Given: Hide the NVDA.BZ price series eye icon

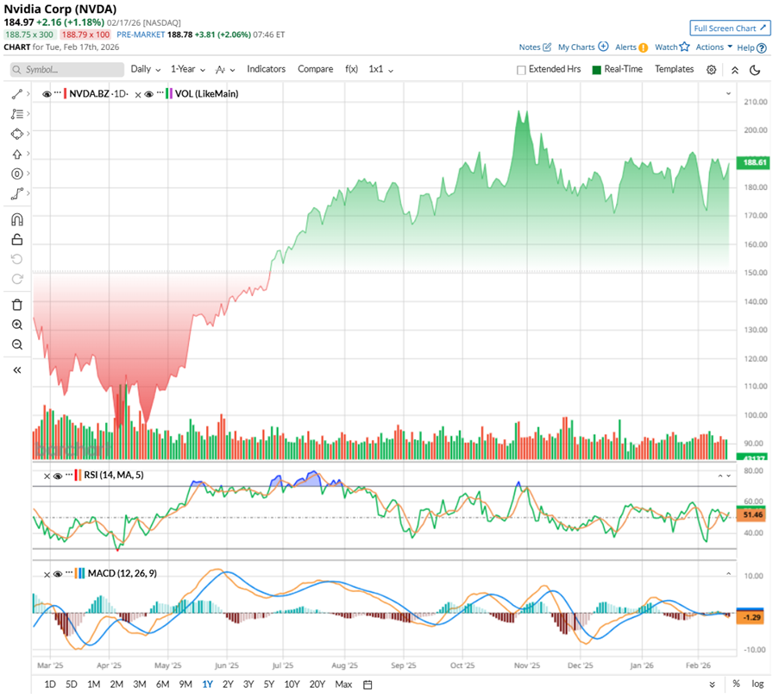Looking at the screenshot, I should [x=47, y=94].
